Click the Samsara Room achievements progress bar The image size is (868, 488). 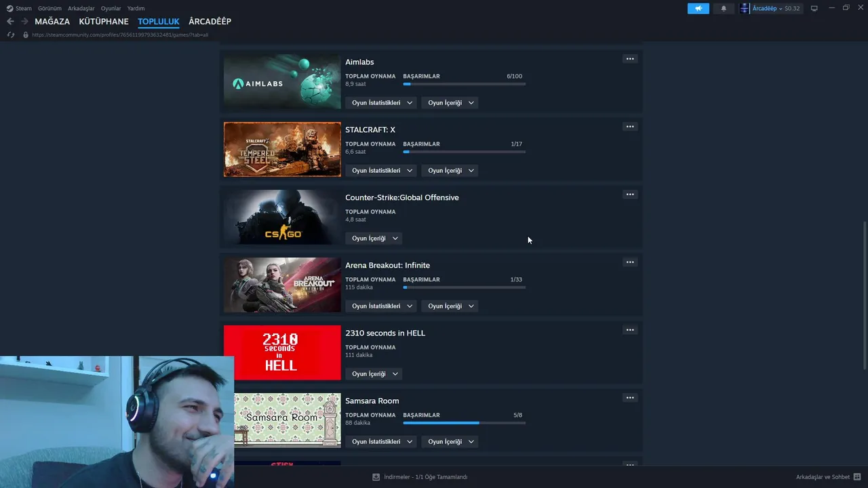pos(464,423)
